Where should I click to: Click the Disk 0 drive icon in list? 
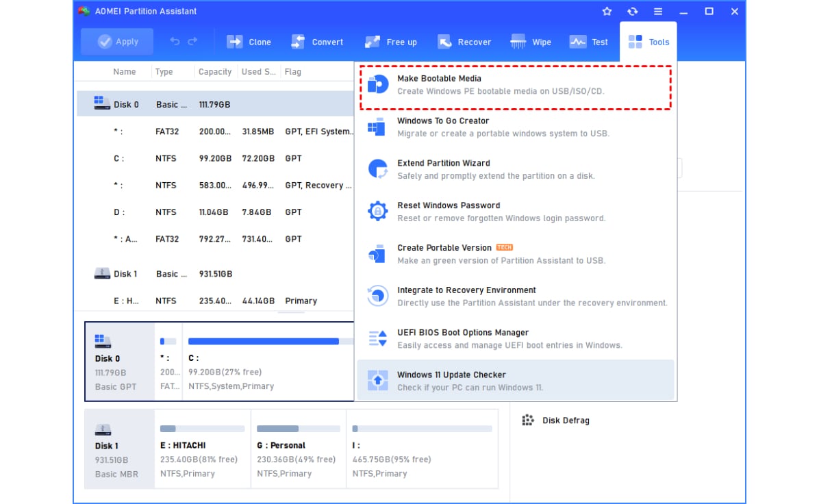tap(102, 103)
